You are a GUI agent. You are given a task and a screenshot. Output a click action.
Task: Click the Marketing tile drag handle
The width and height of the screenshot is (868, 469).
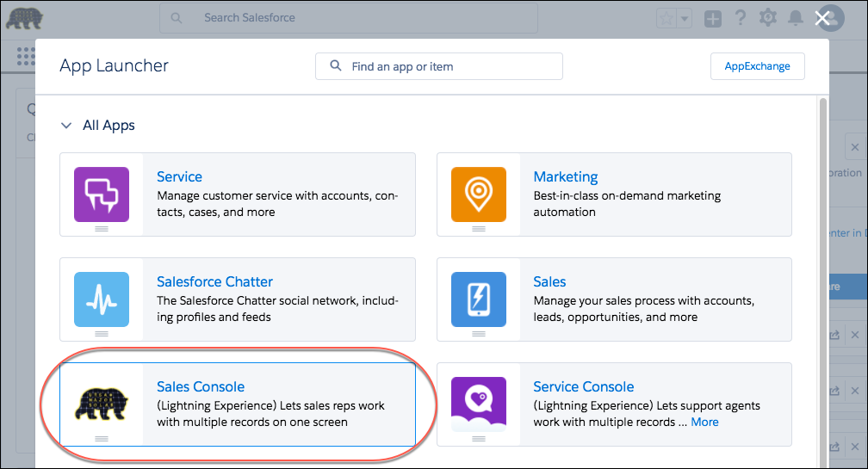pos(478,229)
